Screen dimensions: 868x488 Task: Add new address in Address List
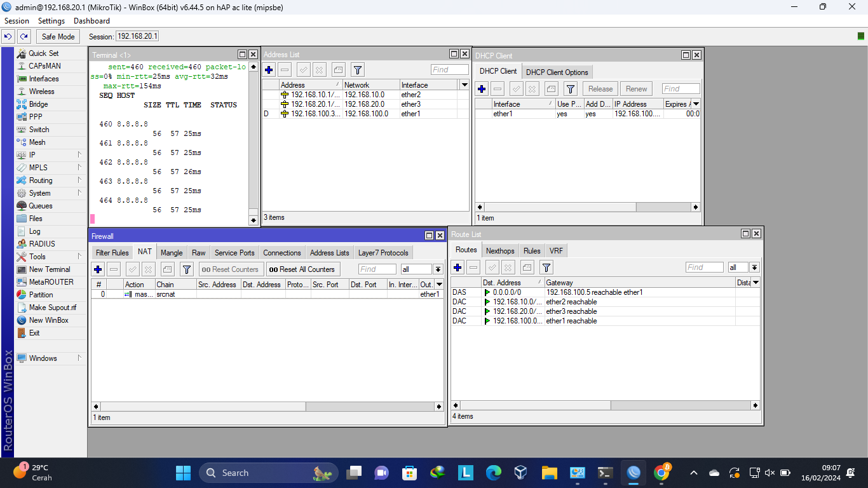pyautogui.click(x=269, y=70)
